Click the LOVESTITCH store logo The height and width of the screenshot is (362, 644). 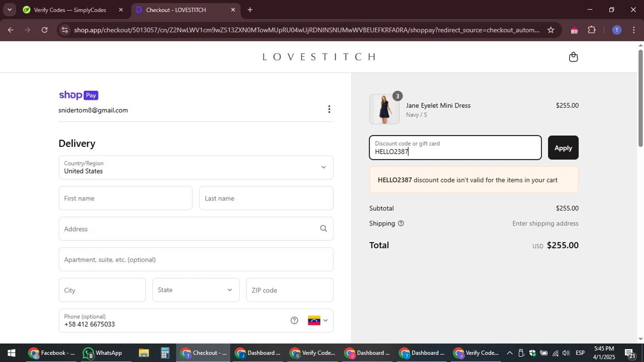(319, 57)
